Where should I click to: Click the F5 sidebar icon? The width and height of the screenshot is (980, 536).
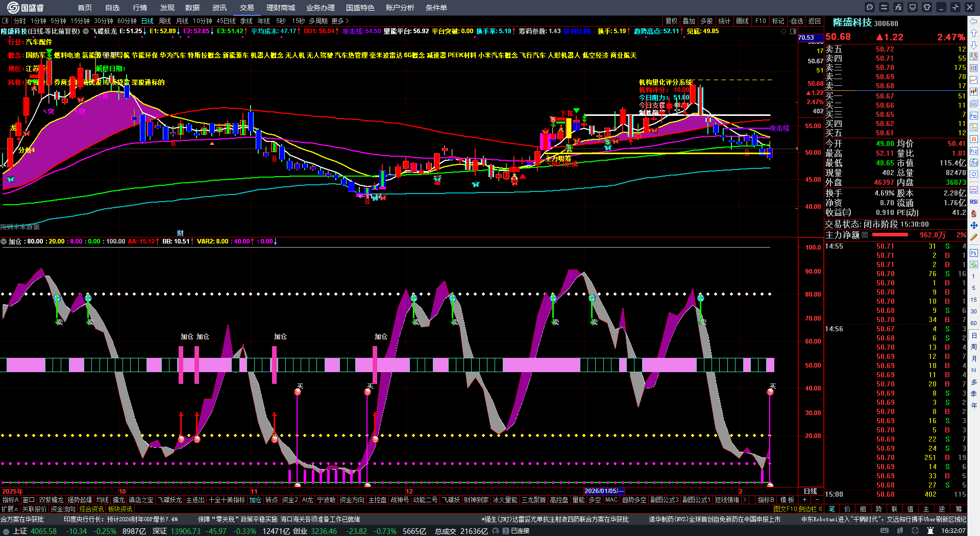point(974,253)
